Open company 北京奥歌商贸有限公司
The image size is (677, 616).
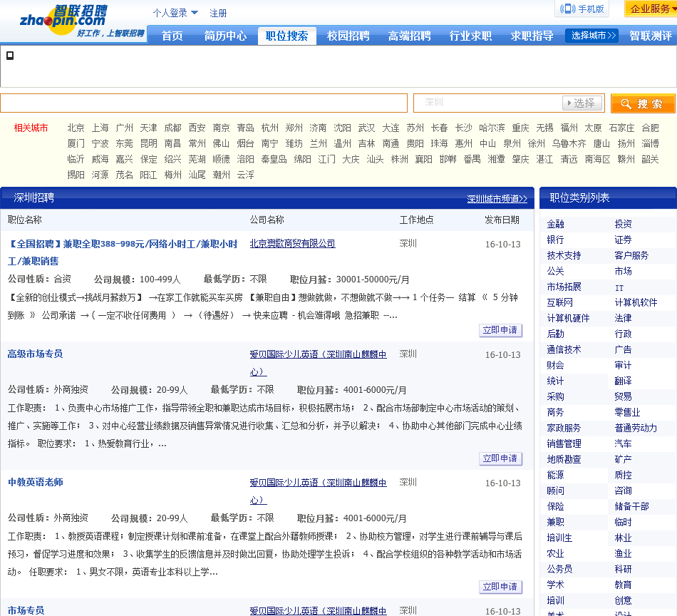tap(292, 244)
